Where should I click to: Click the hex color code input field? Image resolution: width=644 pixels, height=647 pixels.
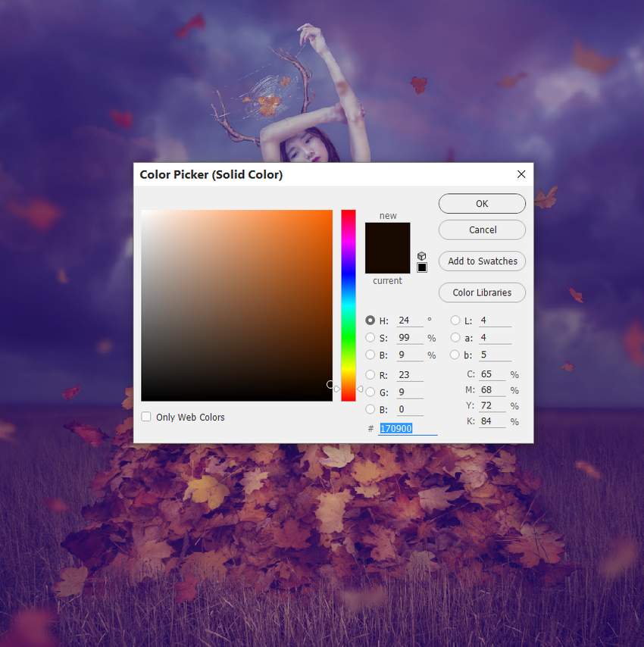click(408, 429)
